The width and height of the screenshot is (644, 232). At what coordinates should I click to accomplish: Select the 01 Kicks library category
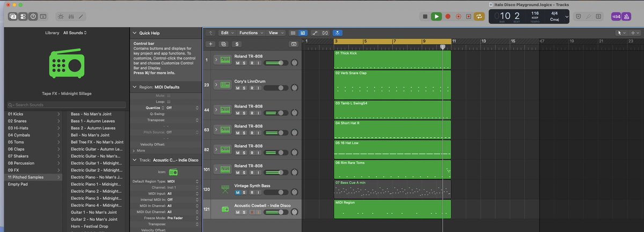pos(34,114)
